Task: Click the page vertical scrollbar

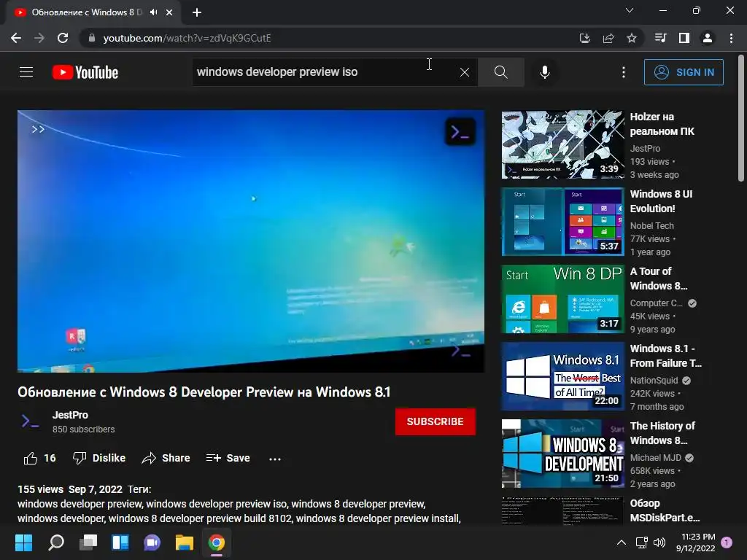Action: [741, 119]
